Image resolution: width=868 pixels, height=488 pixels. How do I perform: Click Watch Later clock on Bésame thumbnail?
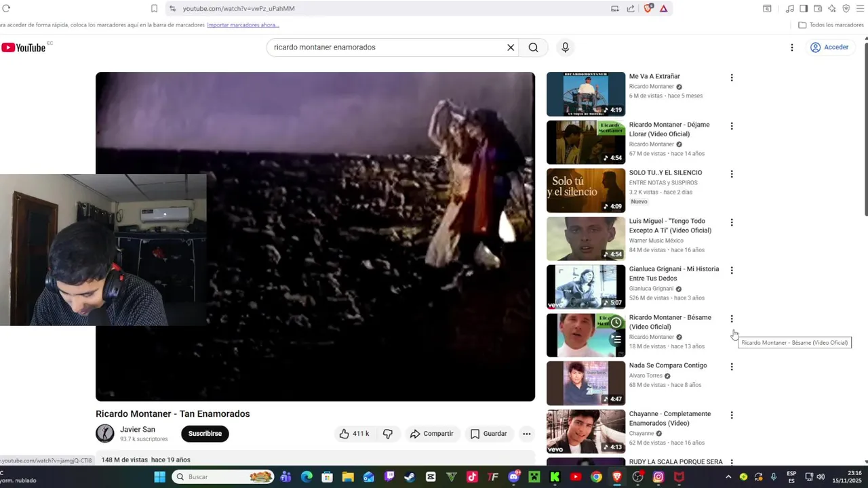(x=616, y=322)
